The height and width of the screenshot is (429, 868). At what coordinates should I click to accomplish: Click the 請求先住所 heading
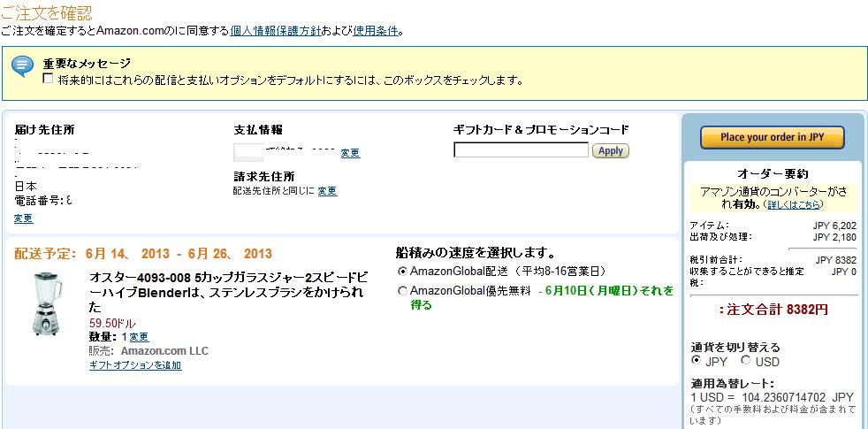click(264, 177)
